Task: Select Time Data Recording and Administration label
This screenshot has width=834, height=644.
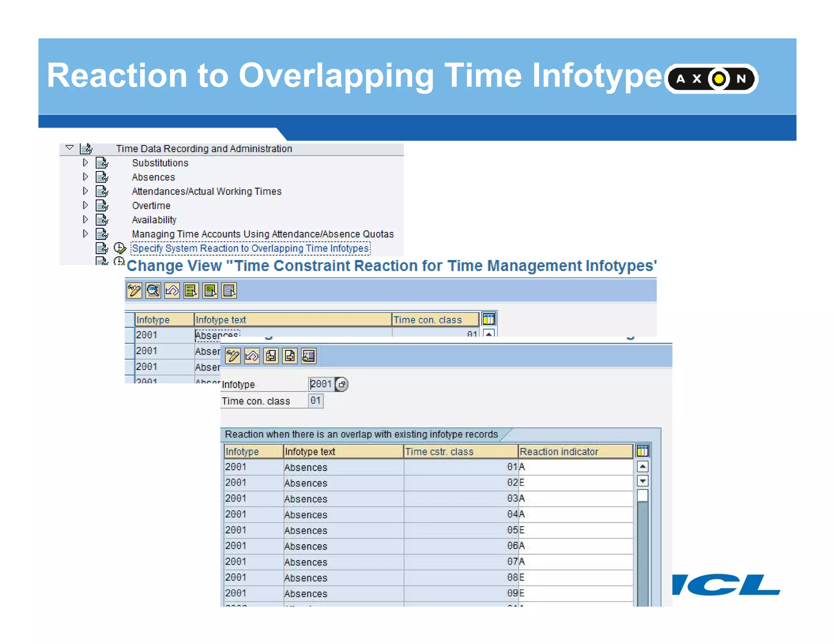Action: click(x=204, y=149)
